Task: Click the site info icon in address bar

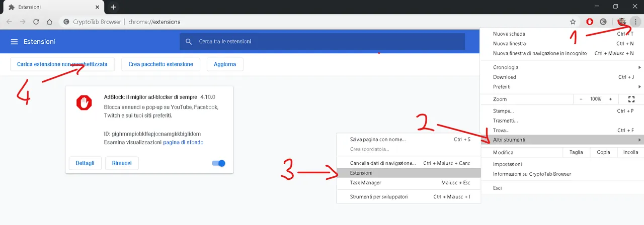Action: (x=66, y=22)
